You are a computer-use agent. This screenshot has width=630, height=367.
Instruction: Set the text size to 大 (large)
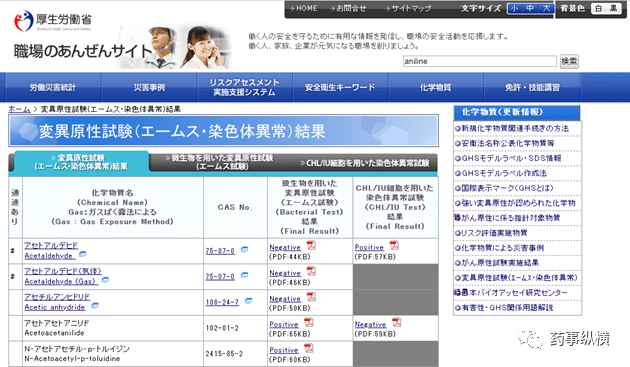pyautogui.click(x=546, y=8)
